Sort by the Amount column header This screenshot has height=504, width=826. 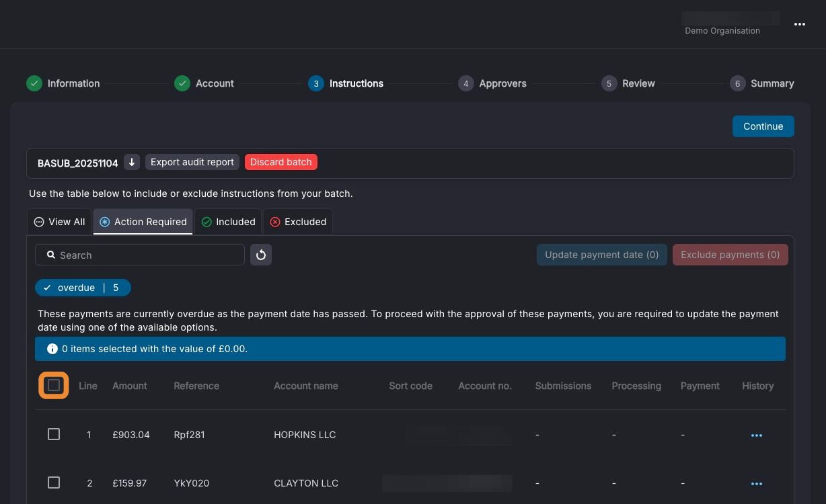tap(130, 386)
